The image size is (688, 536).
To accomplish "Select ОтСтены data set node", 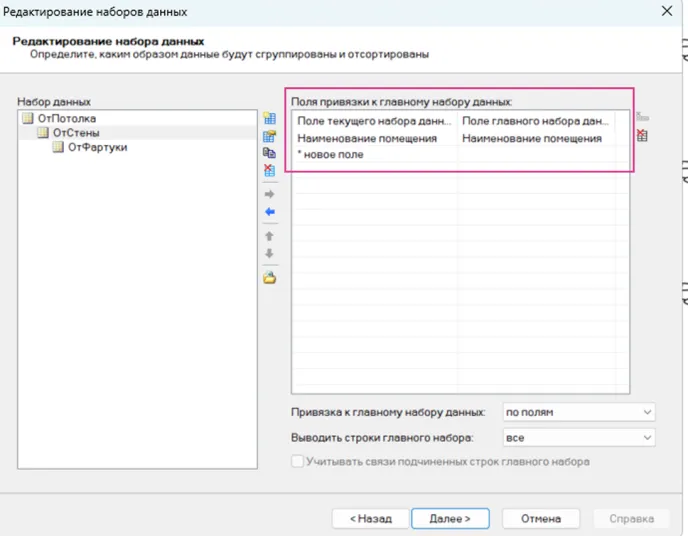I will [76, 132].
